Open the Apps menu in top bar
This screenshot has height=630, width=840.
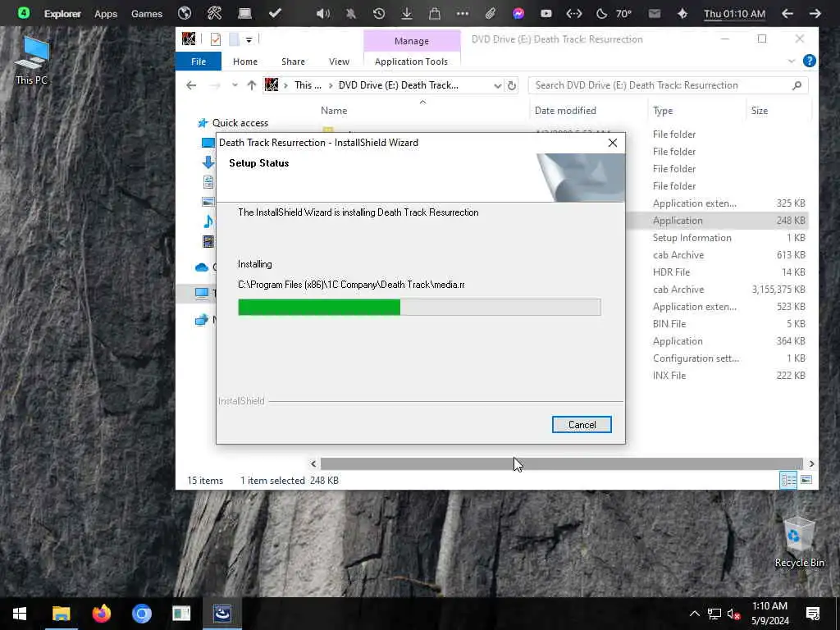(x=106, y=14)
